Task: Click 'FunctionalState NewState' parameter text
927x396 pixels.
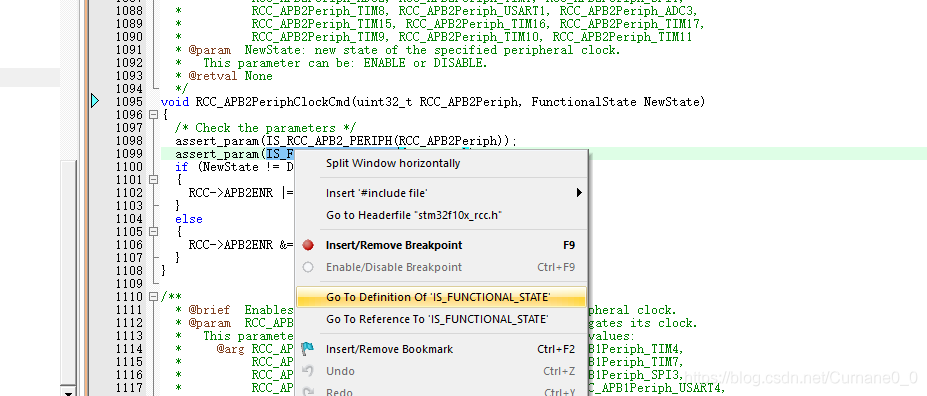Action: point(615,102)
